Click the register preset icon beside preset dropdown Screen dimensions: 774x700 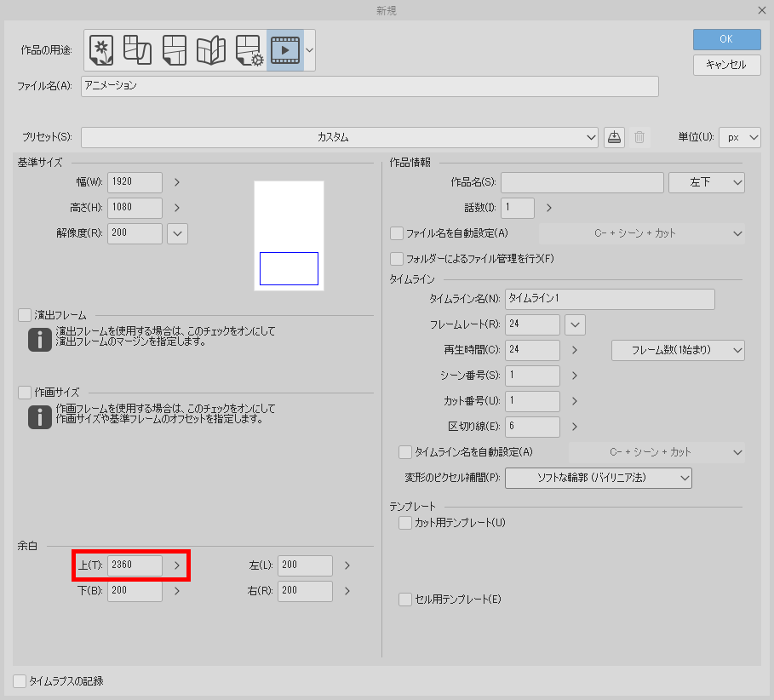tap(612, 137)
